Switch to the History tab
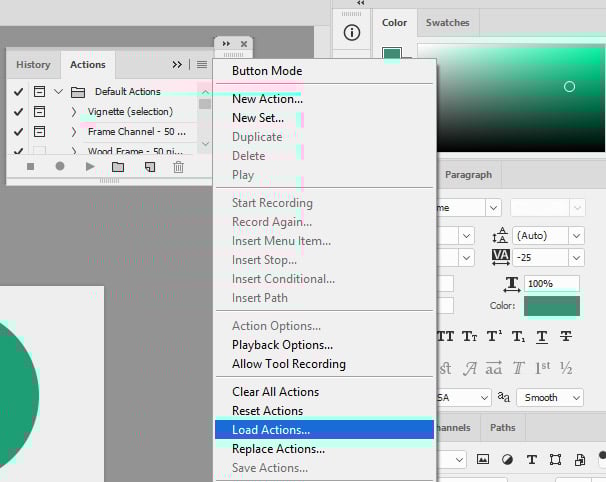The image size is (606, 482). point(33,65)
